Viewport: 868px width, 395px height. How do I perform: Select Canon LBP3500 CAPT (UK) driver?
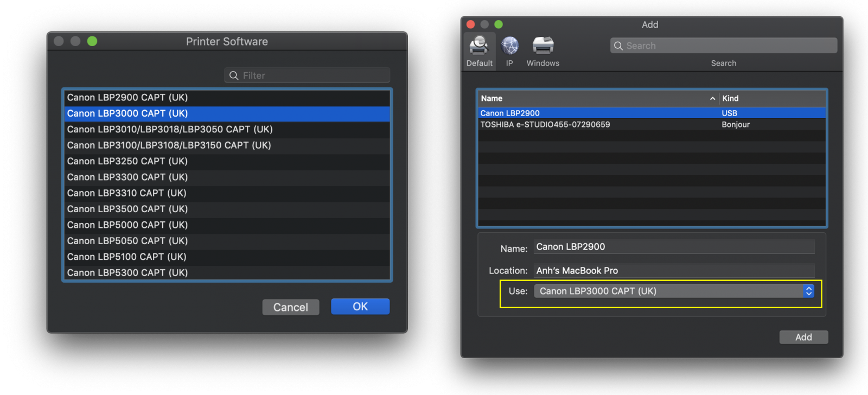227,209
